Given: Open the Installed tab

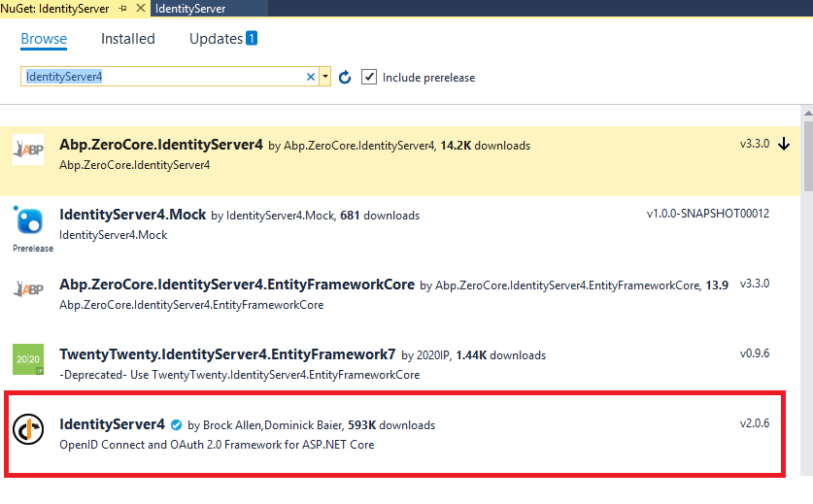Looking at the screenshot, I should pos(127,39).
